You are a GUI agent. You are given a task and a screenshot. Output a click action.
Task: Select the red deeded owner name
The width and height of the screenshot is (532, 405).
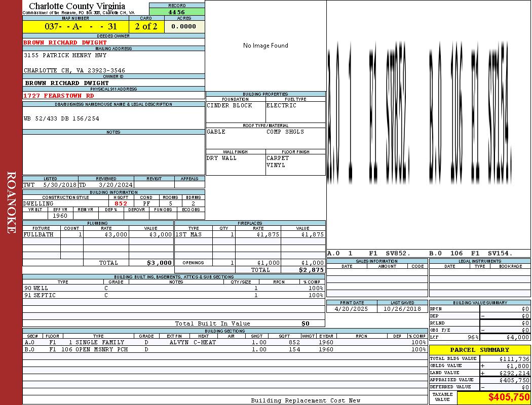click(x=65, y=43)
